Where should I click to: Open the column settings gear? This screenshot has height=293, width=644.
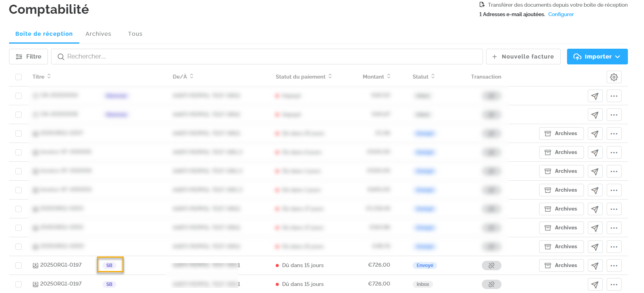click(614, 77)
